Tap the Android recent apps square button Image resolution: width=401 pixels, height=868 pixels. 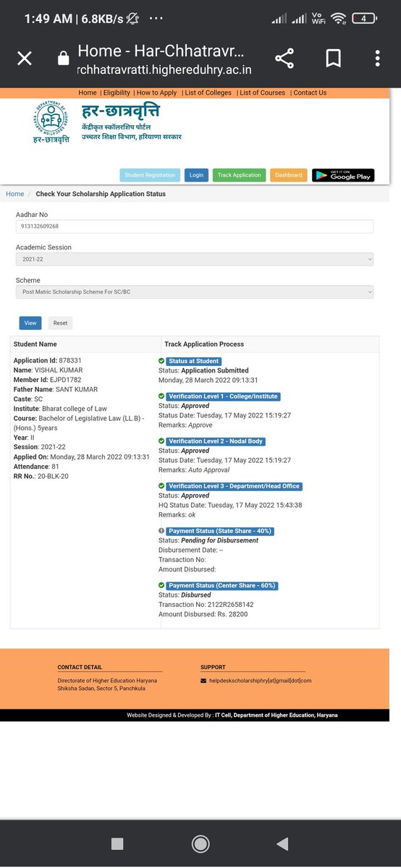[117, 843]
